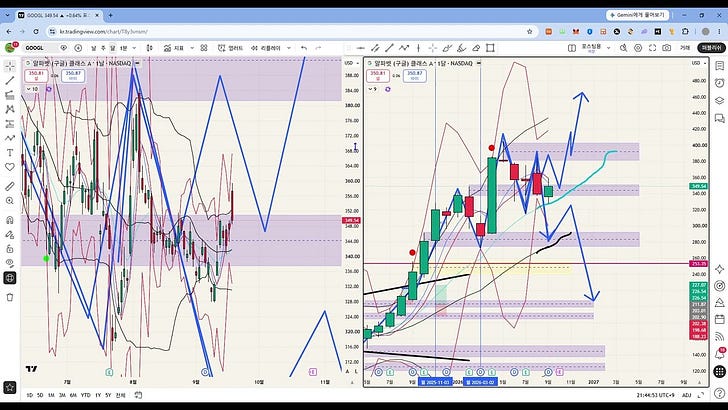Click the trash remove-objects icon
Screen dimensions: 728x410
pos(10,297)
